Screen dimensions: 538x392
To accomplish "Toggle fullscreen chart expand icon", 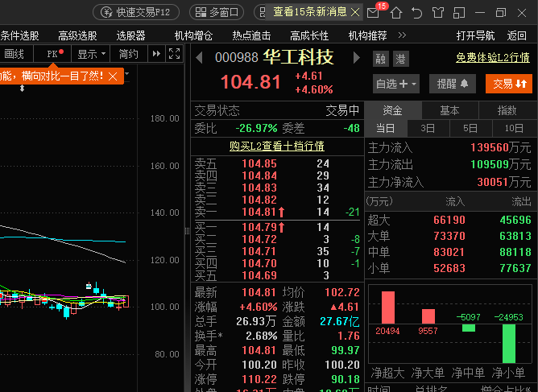I will pos(174,53).
